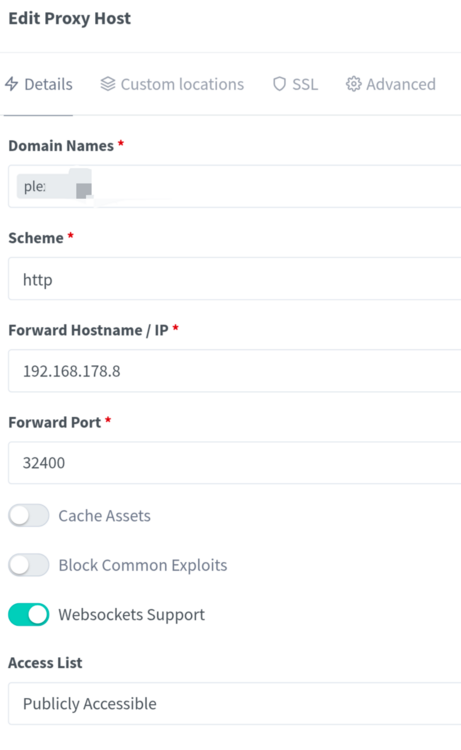Click the Forward Hostname / IP field
461x750 pixels.
tap(235, 371)
